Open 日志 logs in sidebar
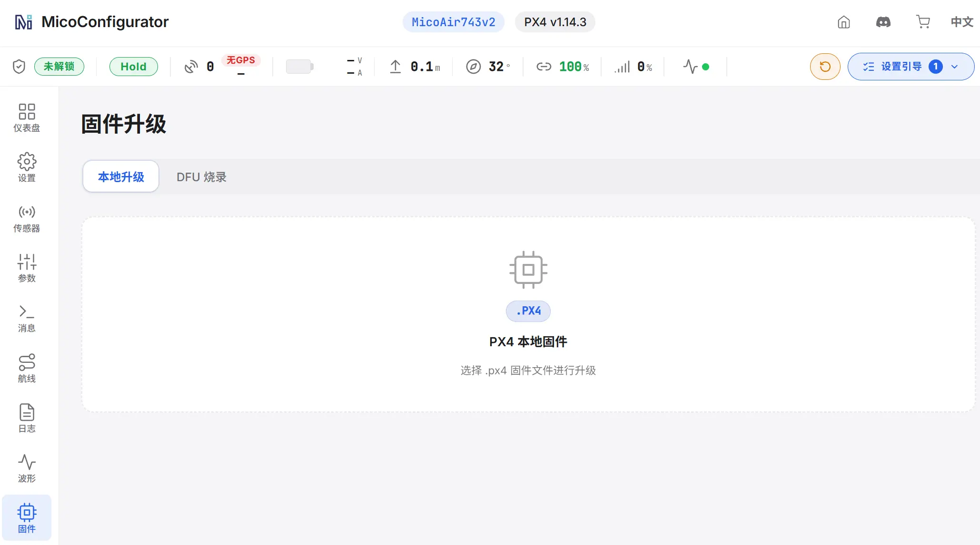 (27, 418)
